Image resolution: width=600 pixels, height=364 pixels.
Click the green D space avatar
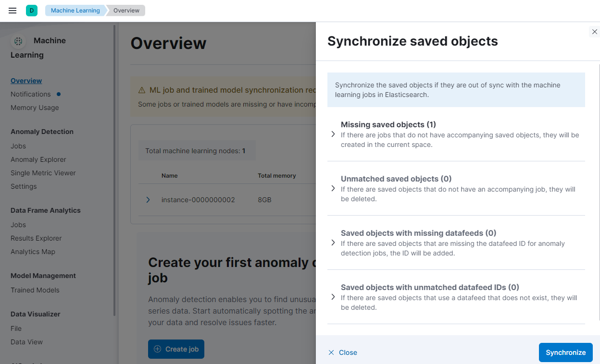[32, 11]
